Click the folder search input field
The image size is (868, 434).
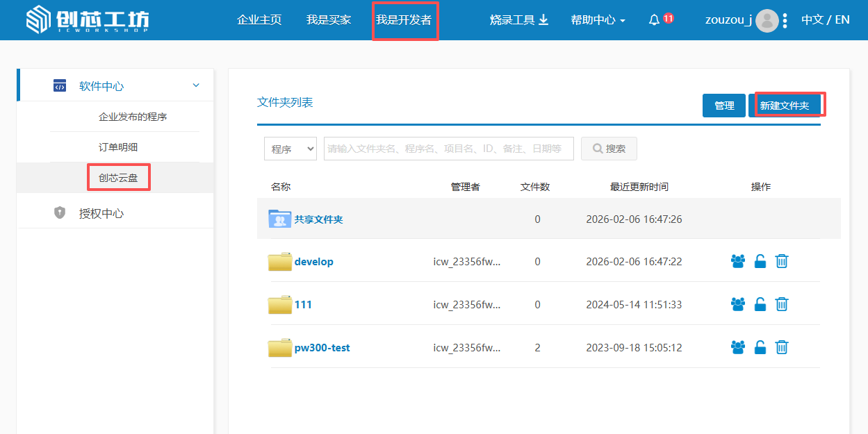tap(448, 149)
